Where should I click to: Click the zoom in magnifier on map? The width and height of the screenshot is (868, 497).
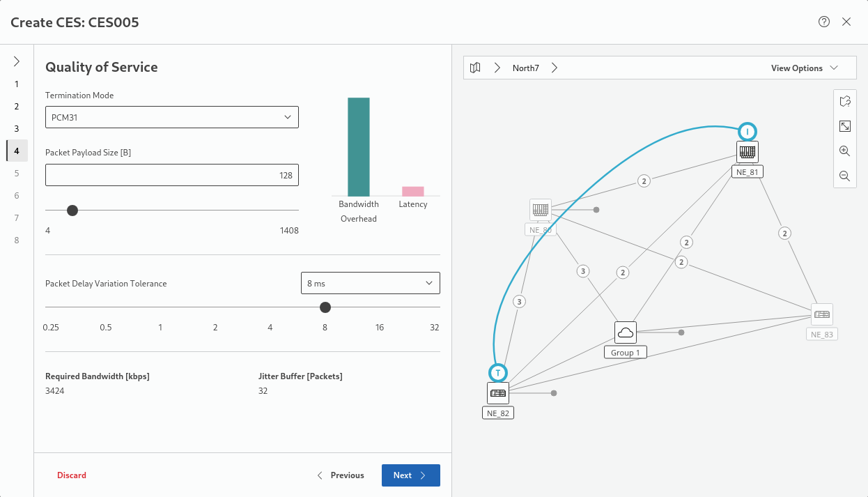click(844, 151)
